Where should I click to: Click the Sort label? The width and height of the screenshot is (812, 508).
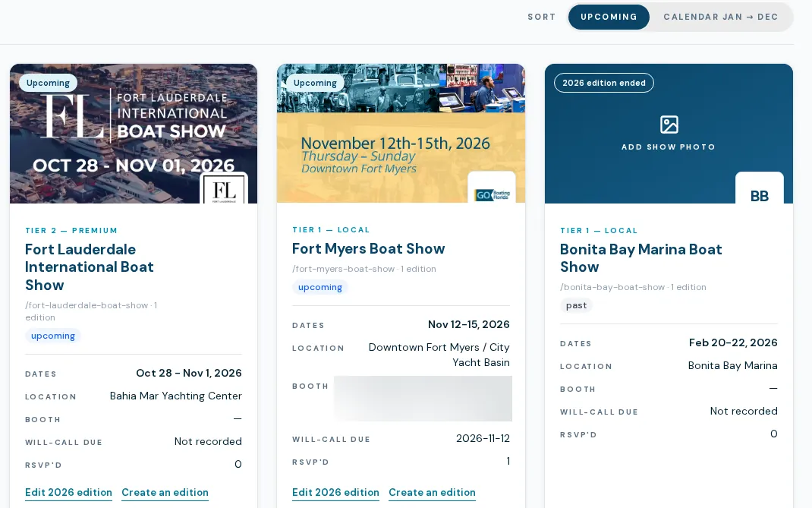pos(542,17)
